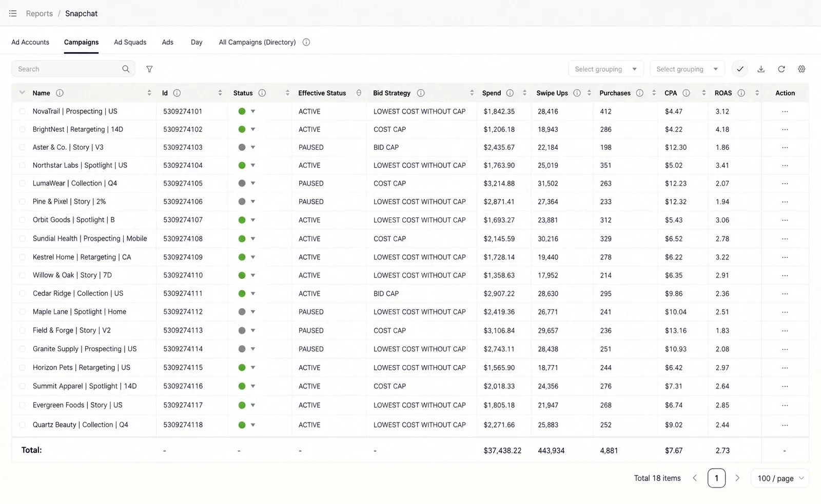Open the sidebar menu list icon
This screenshot has height=504, width=821.
click(x=13, y=13)
